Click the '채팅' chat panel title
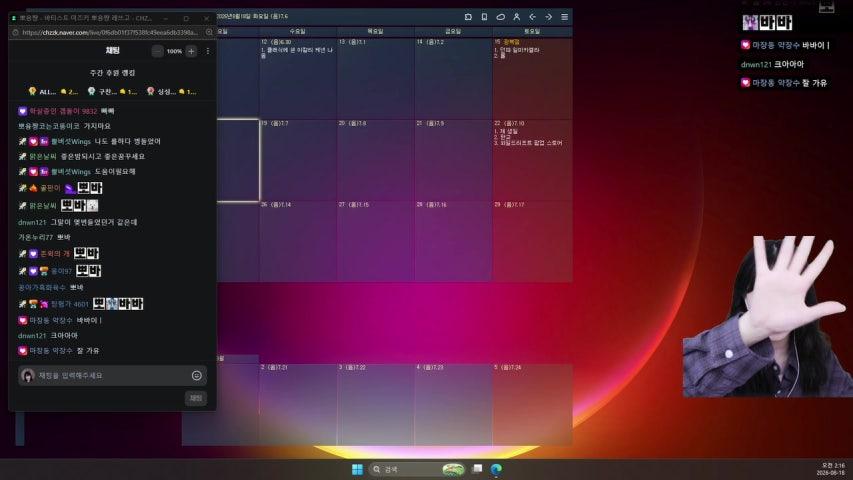Viewport: 853px width, 480px height. pyautogui.click(x=113, y=51)
